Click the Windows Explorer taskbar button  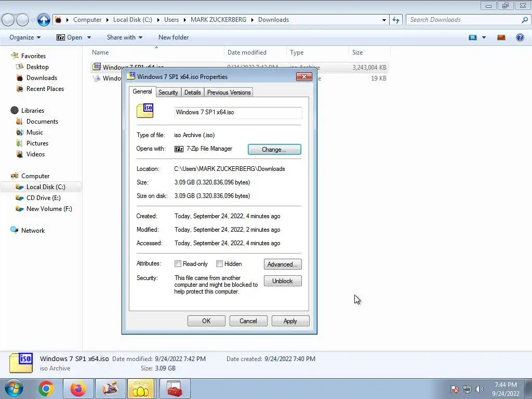(x=141, y=389)
